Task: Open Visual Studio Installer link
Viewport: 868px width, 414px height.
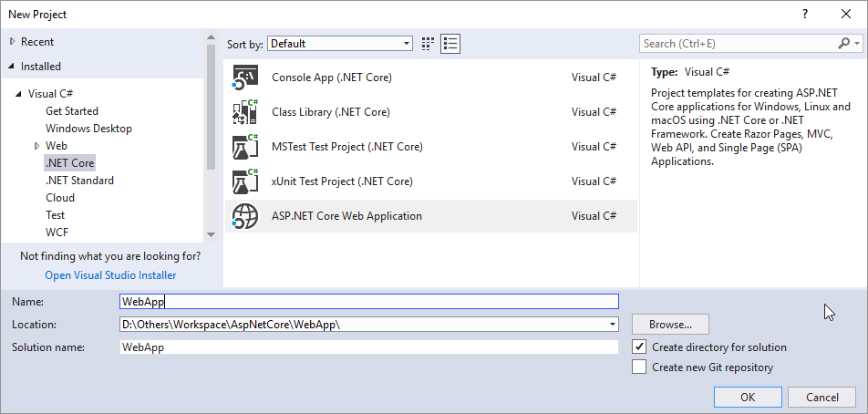Action: click(110, 275)
